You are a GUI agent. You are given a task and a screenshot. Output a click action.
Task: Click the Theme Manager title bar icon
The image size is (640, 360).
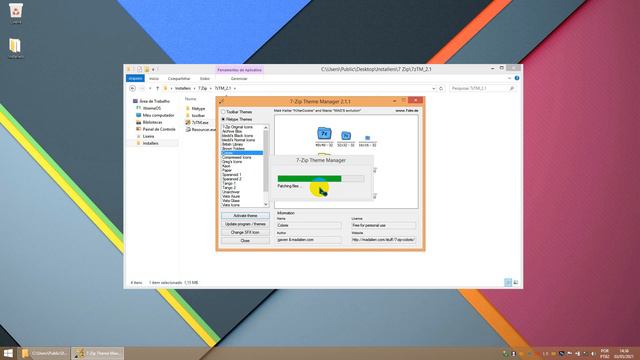pos(222,101)
